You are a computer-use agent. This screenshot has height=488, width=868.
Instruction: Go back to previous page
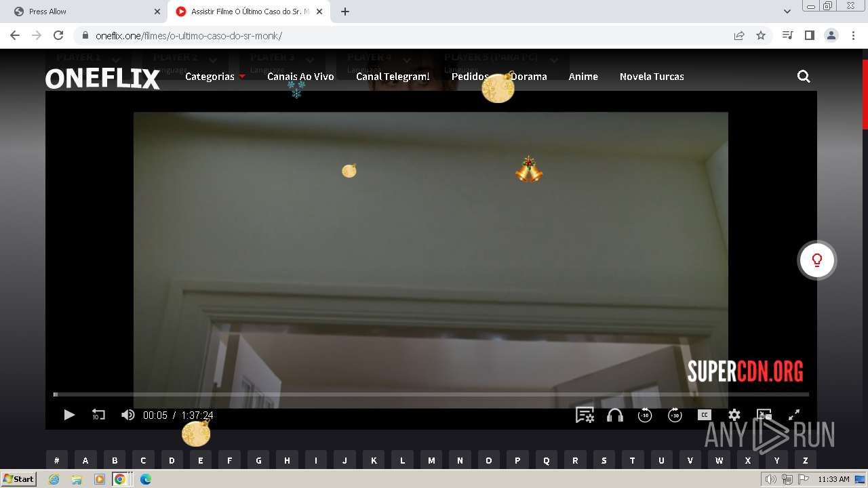pos(15,35)
